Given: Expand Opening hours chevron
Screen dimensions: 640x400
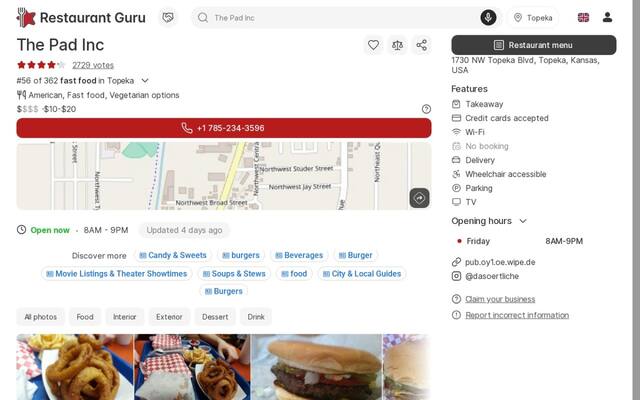Looking at the screenshot, I should tap(523, 221).
